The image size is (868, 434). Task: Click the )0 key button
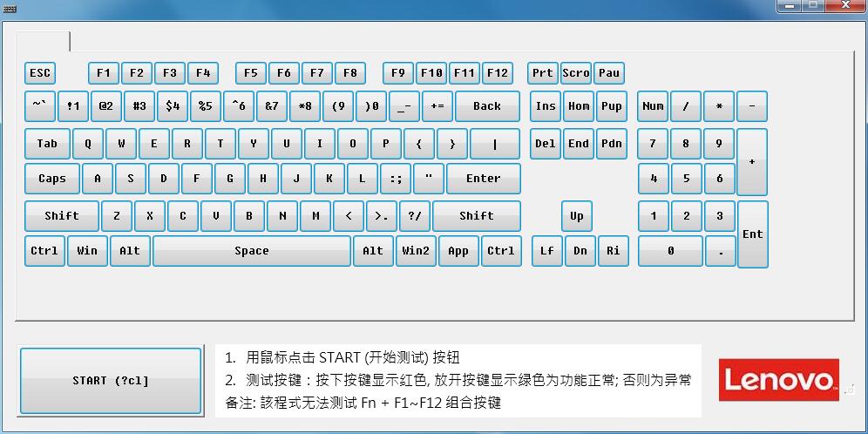pyautogui.click(x=371, y=106)
